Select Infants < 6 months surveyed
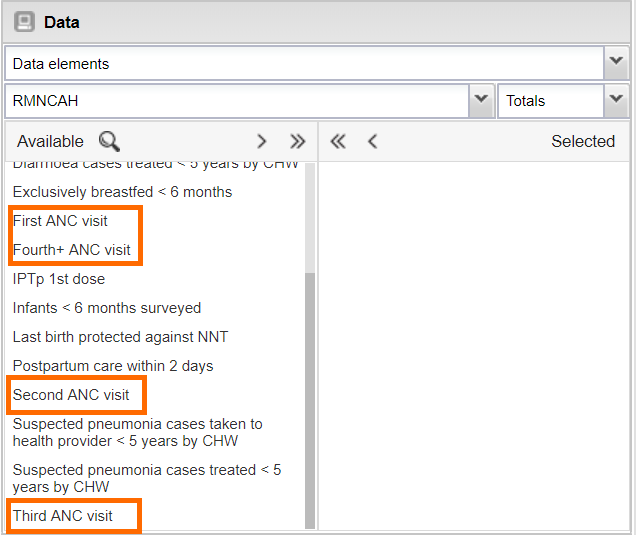This screenshot has width=636, height=535. [x=107, y=308]
